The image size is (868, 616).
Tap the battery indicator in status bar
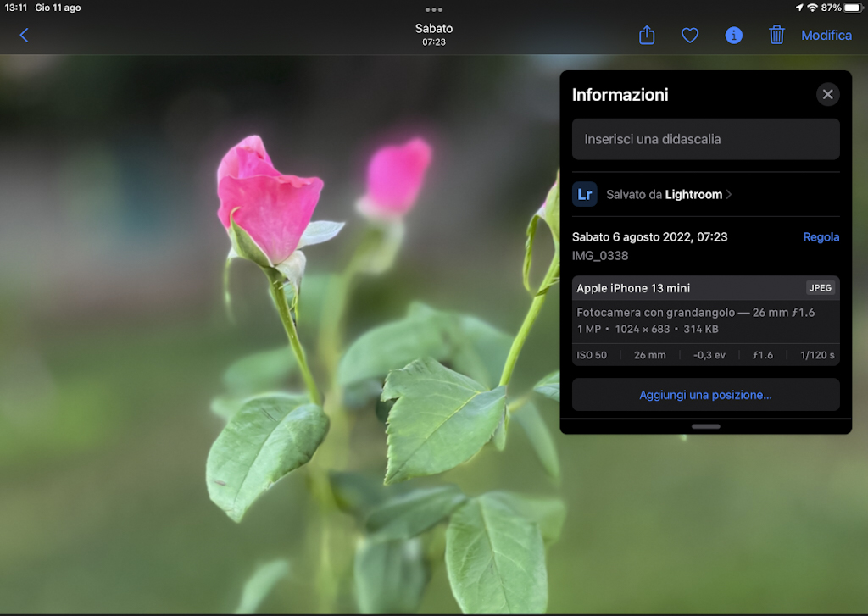click(852, 8)
